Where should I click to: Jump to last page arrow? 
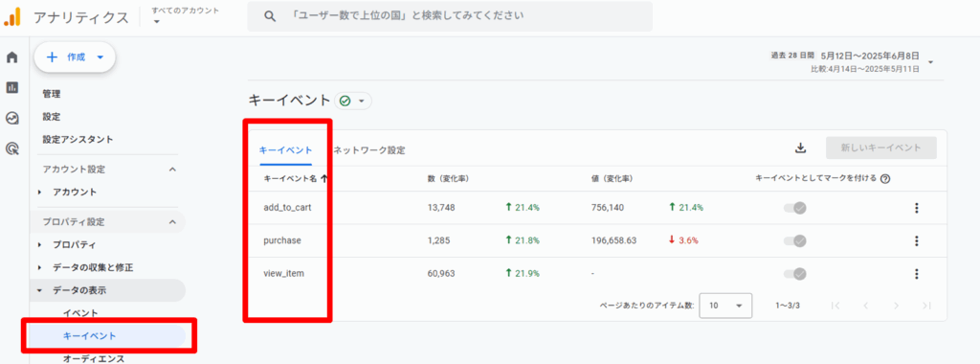point(926,306)
